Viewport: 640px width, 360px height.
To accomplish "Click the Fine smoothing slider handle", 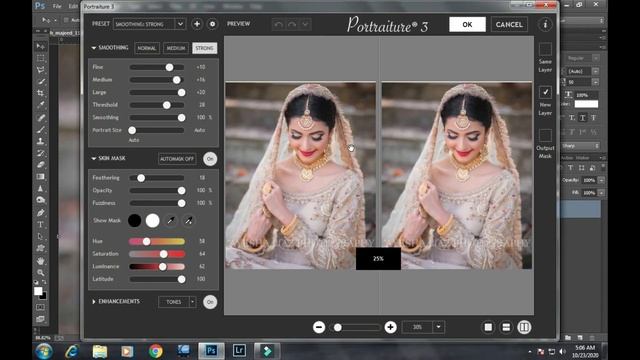I will (x=169, y=67).
